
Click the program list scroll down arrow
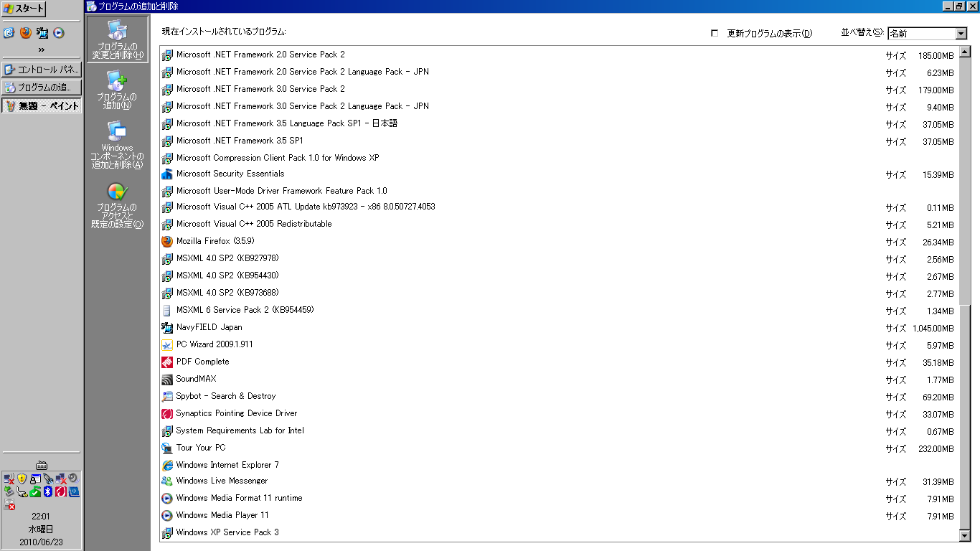click(x=964, y=535)
